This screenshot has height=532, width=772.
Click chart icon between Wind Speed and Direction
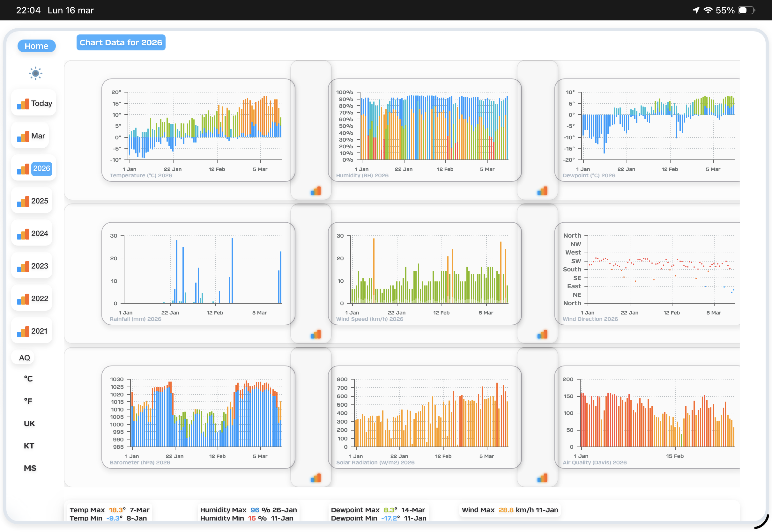pyautogui.click(x=542, y=334)
